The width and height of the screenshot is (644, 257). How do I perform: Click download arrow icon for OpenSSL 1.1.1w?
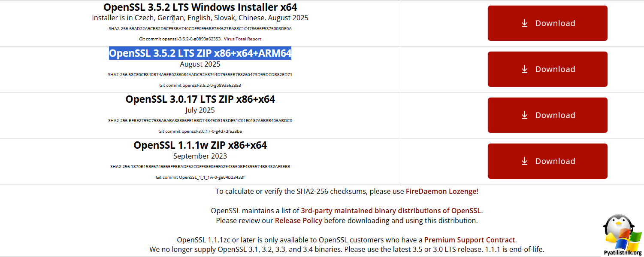[x=524, y=161]
